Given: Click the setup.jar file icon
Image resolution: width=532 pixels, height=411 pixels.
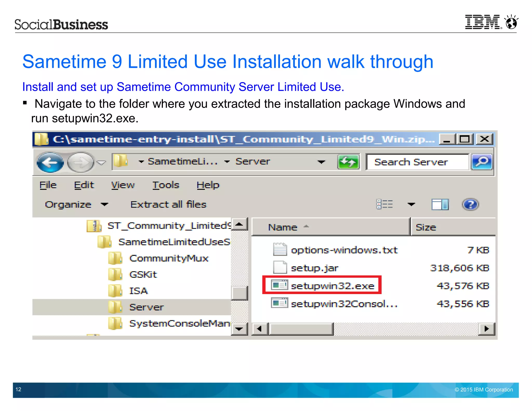Looking at the screenshot, I should (280, 267).
